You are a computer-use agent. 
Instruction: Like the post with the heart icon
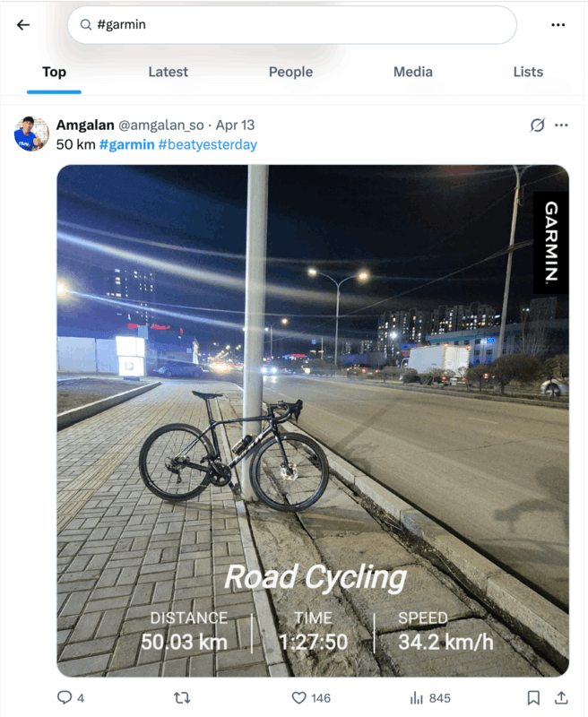pos(299,697)
